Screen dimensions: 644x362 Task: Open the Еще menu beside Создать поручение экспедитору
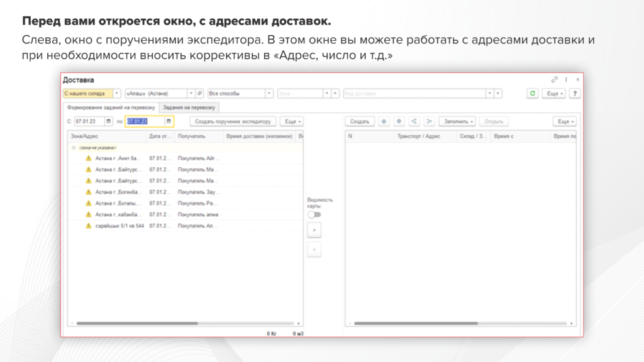(292, 121)
